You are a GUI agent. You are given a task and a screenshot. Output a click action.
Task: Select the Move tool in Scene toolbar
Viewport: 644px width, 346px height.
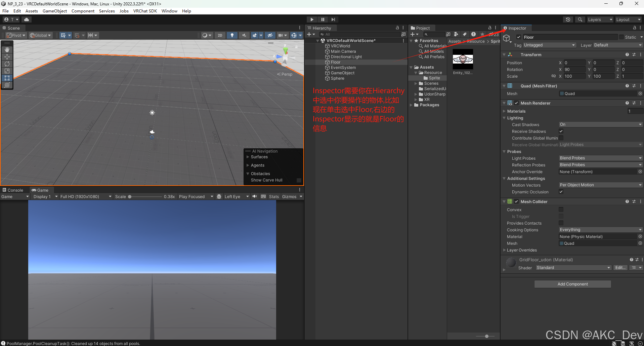click(x=7, y=56)
